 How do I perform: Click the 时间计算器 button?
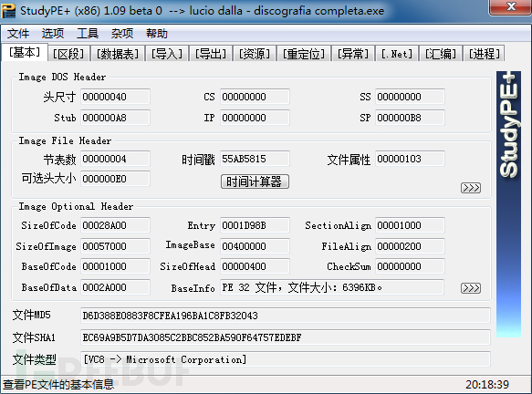click(x=255, y=181)
